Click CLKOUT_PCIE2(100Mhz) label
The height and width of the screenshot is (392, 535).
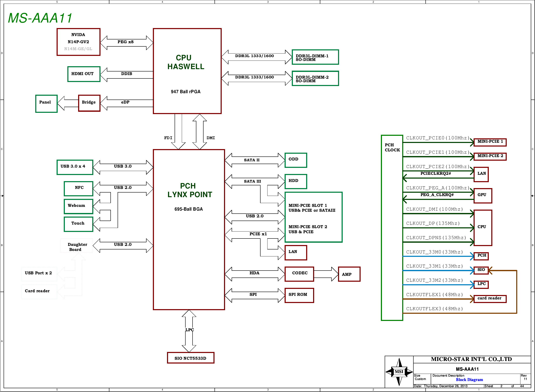click(x=438, y=167)
